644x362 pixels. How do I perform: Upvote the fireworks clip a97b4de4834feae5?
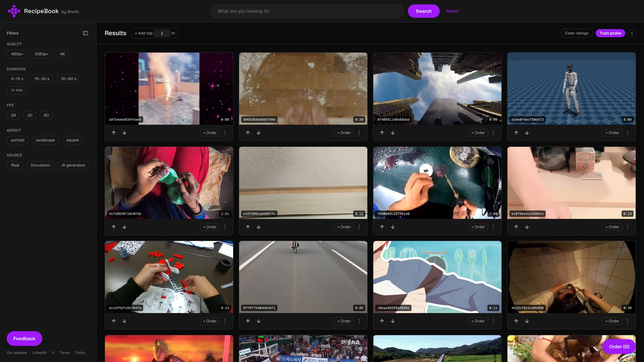point(114,133)
